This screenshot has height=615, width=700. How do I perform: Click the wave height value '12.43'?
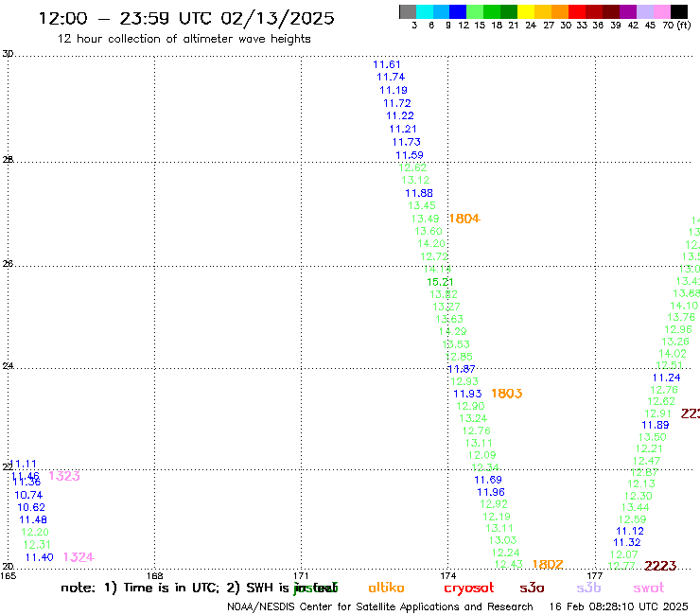(509, 565)
